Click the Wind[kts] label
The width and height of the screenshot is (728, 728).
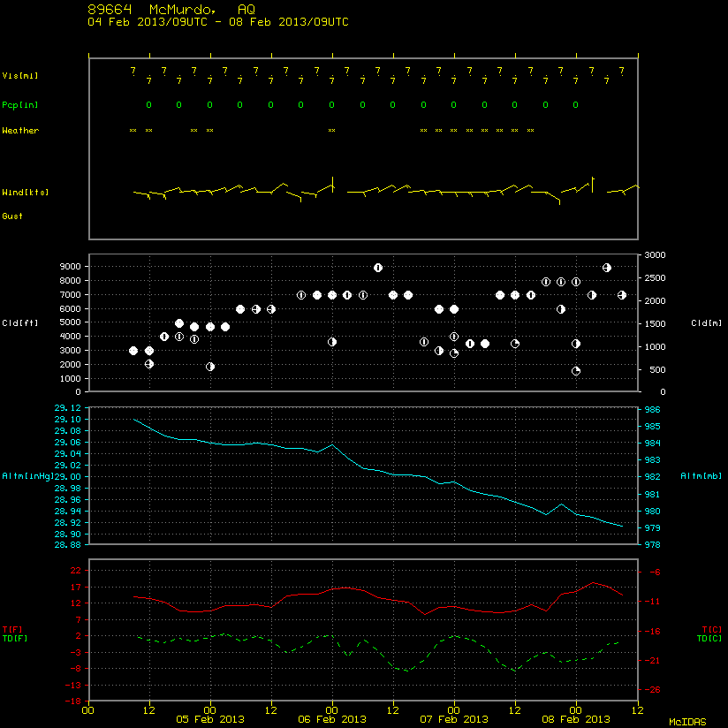pyautogui.click(x=25, y=193)
